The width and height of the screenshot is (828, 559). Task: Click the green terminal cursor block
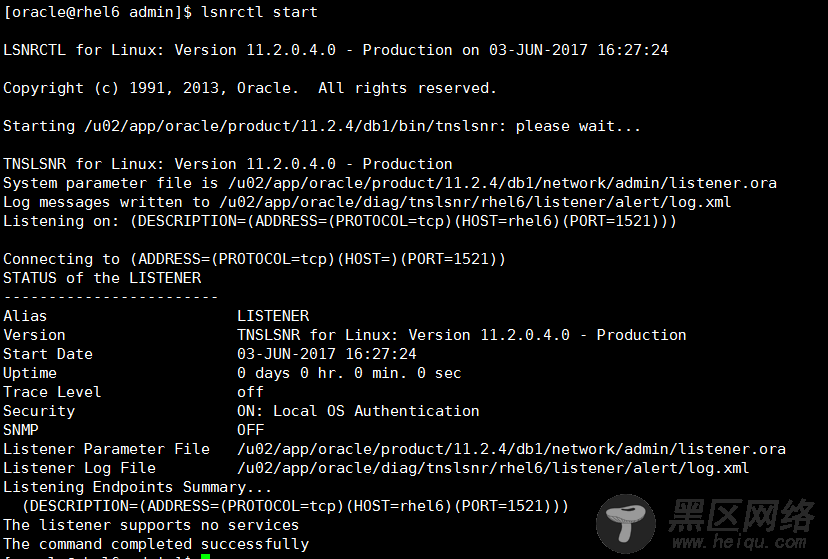205,556
